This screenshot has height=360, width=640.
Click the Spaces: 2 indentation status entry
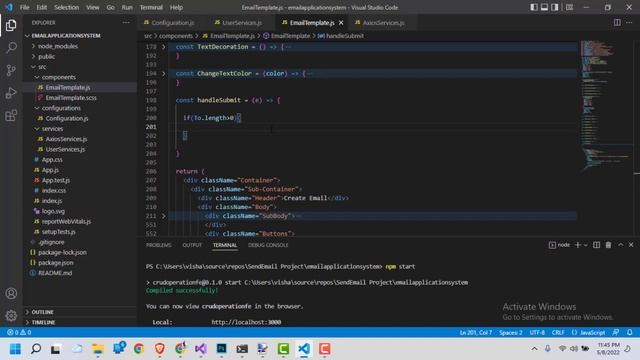click(x=511, y=332)
